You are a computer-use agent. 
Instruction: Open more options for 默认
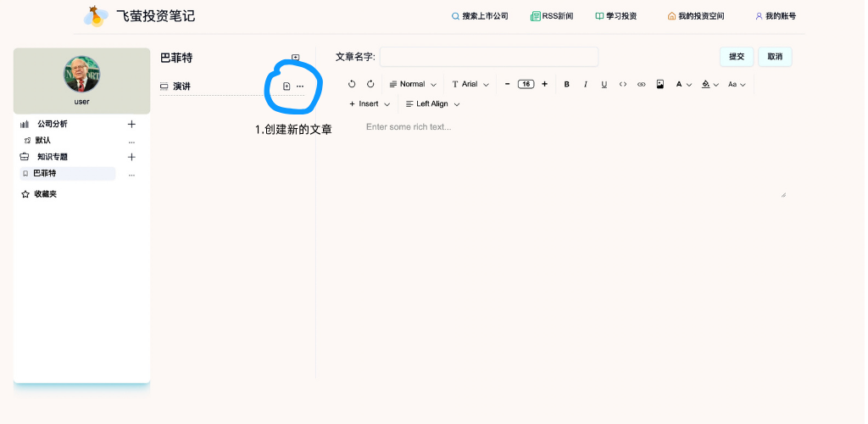pyautogui.click(x=131, y=142)
